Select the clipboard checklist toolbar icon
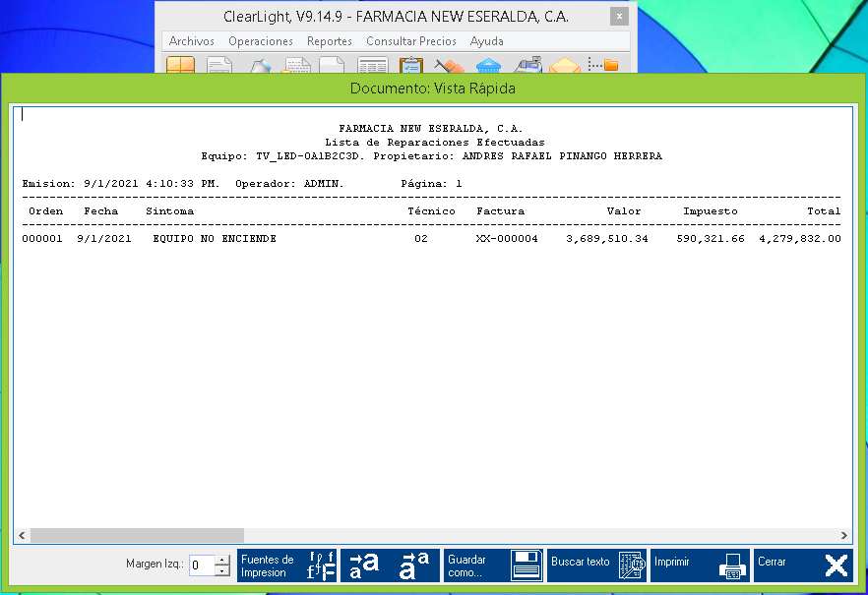Screen dimensions: 868x595 pos(409,66)
